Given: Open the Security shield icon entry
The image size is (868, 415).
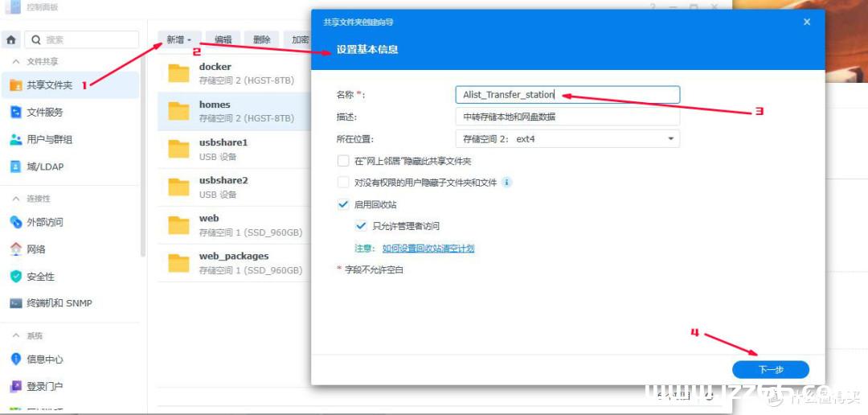Looking at the screenshot, I should coord(16,277).
